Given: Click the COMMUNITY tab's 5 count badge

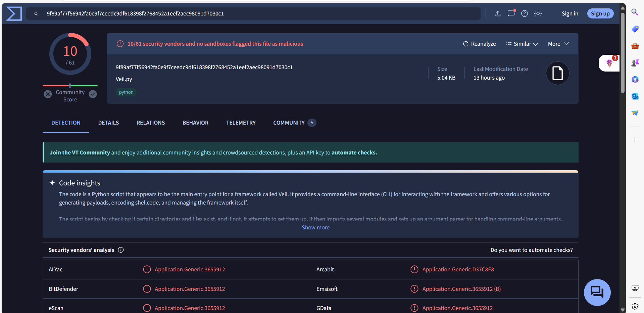Looking at the screenshot, I should coord(312,123).
